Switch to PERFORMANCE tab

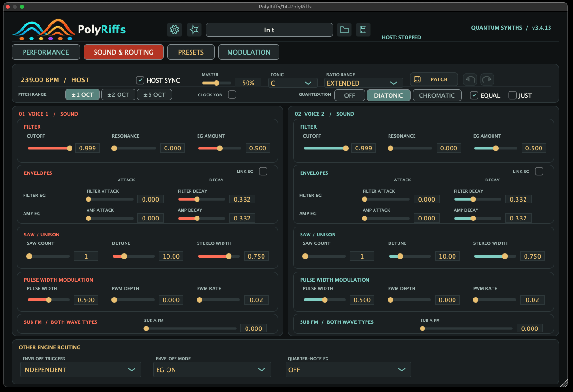point(46,52)
